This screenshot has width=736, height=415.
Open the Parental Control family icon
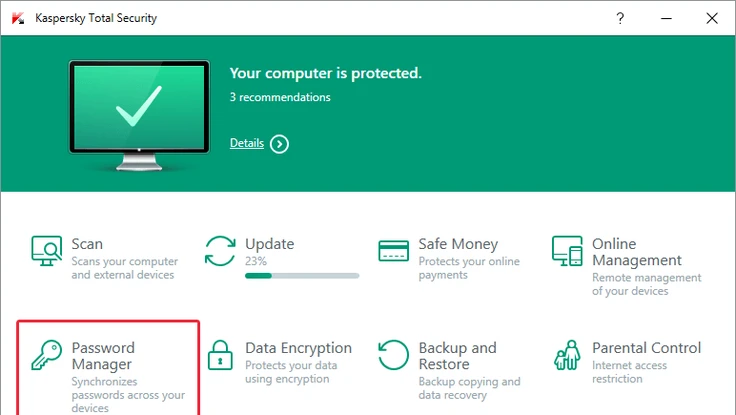click(568, 356)
